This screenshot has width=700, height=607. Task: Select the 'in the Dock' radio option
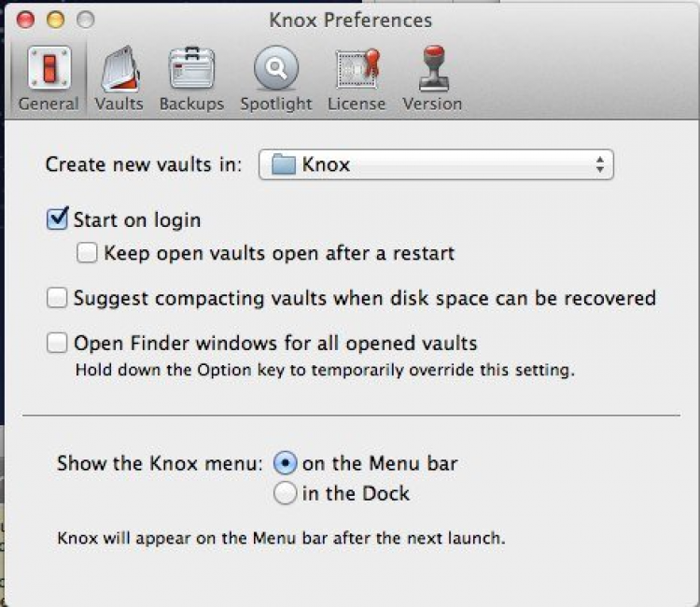pyautogui.click(x=286, y=493)
